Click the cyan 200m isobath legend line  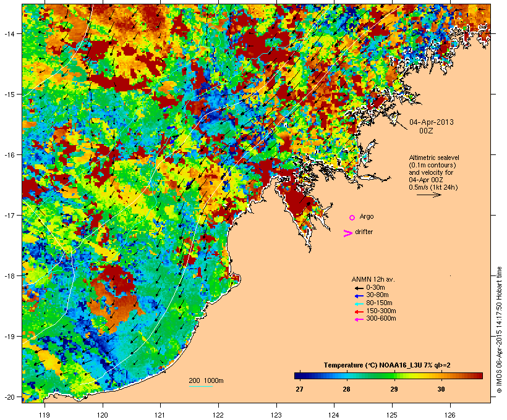click(200, 386)
